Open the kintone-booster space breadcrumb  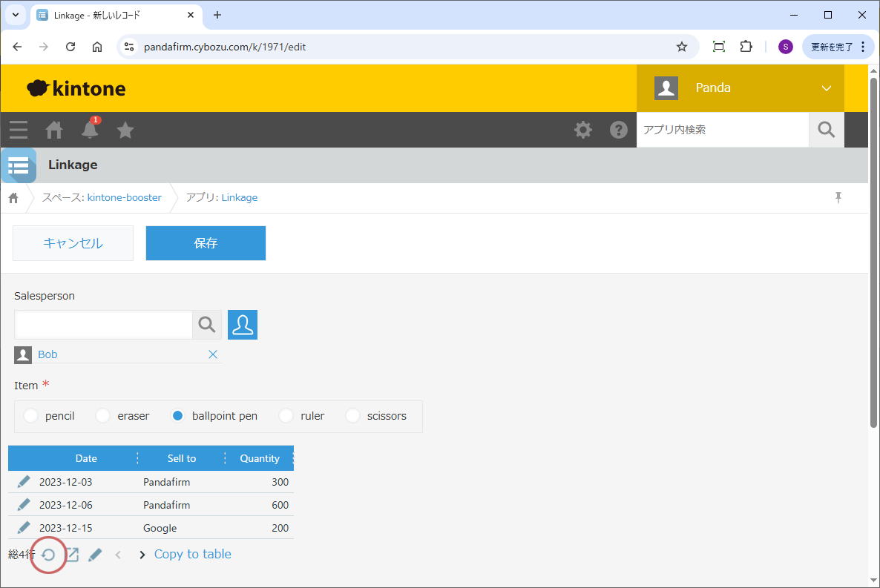[x=124, y=197]
